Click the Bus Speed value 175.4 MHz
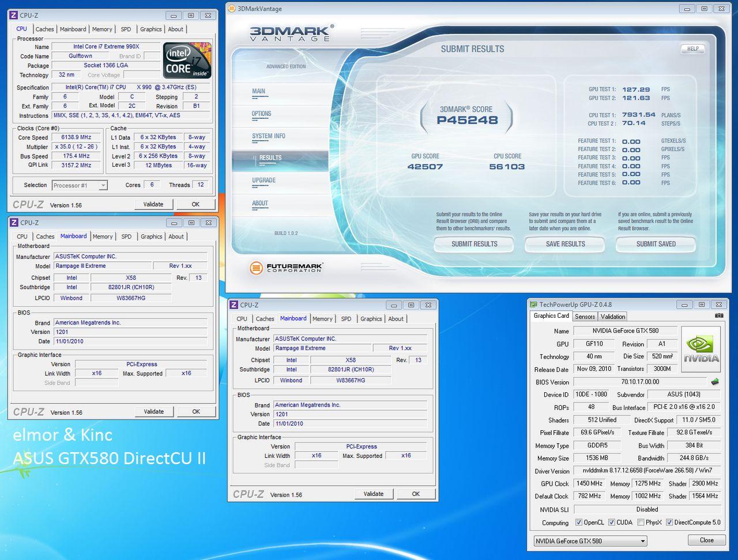This screenshot has height=560, width=738. 76,156
